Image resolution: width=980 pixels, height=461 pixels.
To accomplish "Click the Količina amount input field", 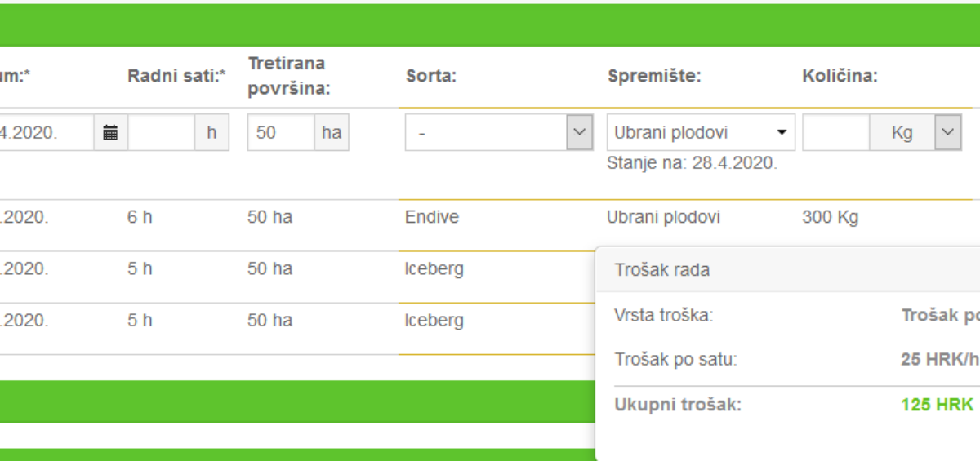I will click(x=836, y=132).
